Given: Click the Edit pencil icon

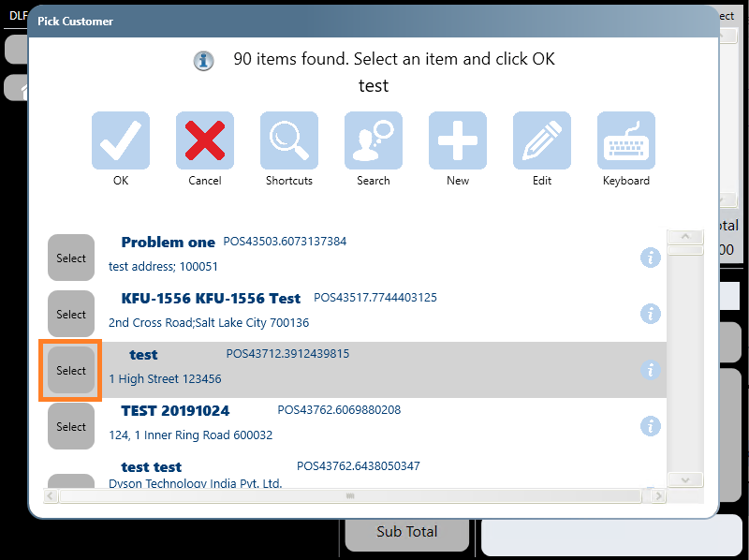Looking at the screenshot, I should 542,141.
